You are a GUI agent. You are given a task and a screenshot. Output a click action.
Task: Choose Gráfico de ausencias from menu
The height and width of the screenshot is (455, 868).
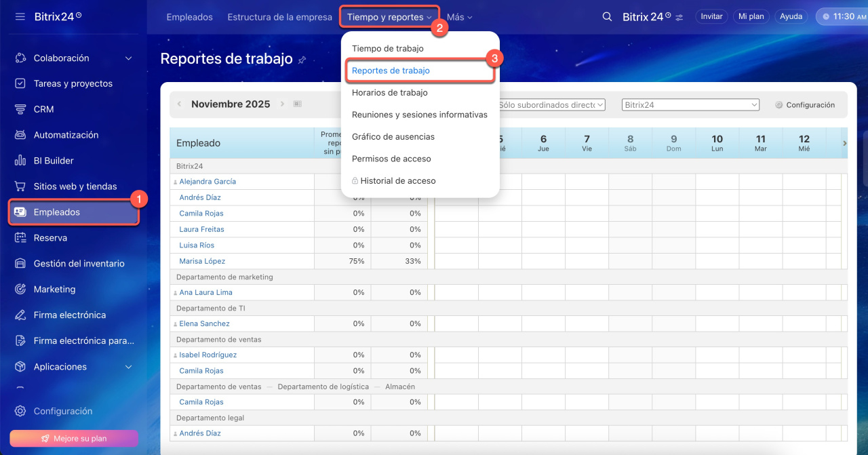pos(393,136)
